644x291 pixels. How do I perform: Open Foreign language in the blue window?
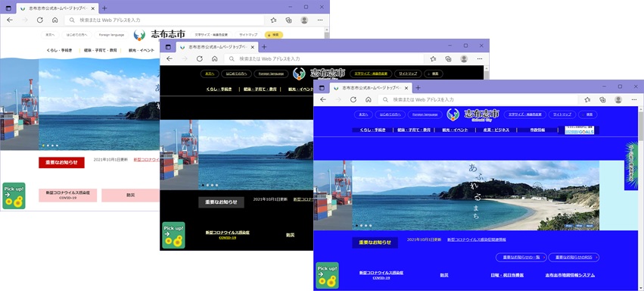425,114
